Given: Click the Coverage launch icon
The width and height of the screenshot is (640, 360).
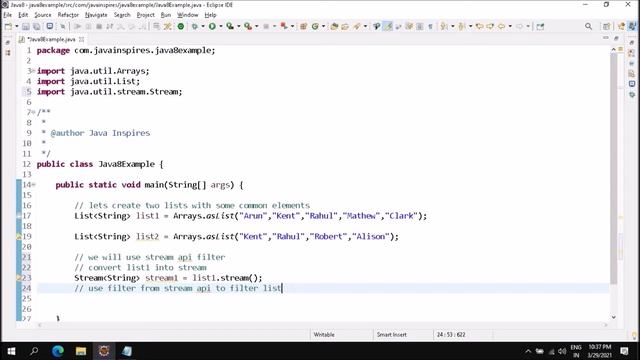Looking at the screenshot, I should pos(230,27).
